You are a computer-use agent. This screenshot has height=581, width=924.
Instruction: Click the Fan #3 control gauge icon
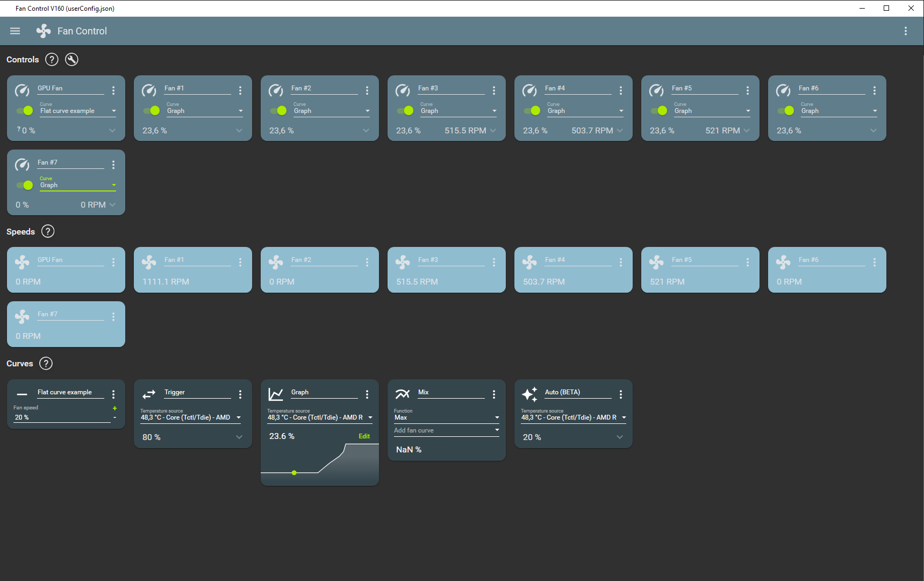403,90
